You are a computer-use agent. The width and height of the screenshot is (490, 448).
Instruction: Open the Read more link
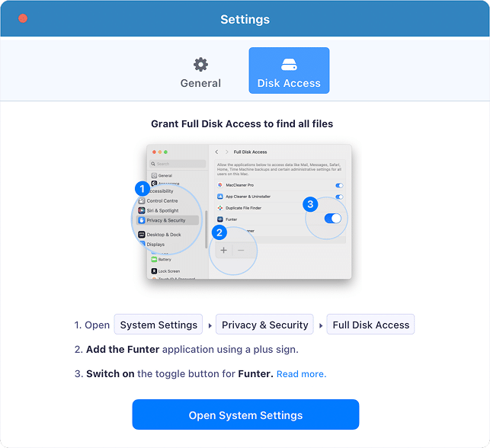[x=301, y=374]
